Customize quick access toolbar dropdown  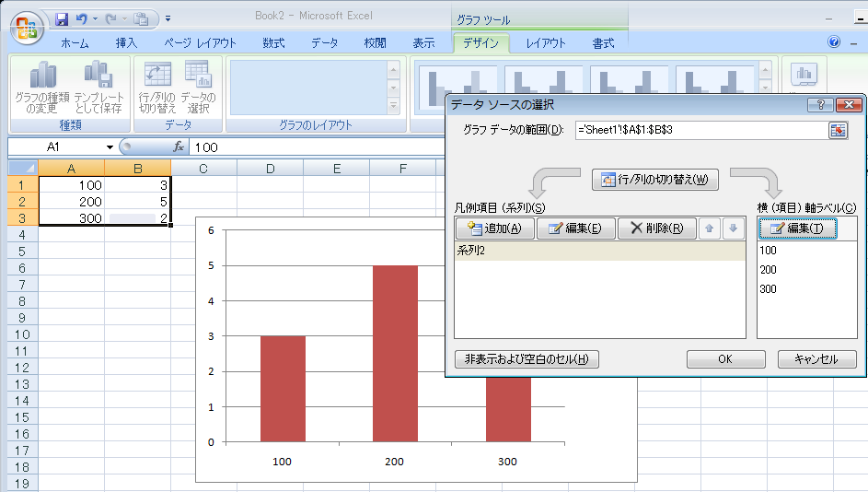(168, 18)
